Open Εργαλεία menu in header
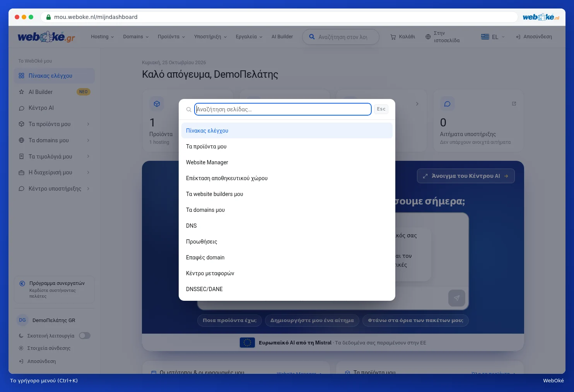This screenshot has height=392, width=574. coord(249,37)
